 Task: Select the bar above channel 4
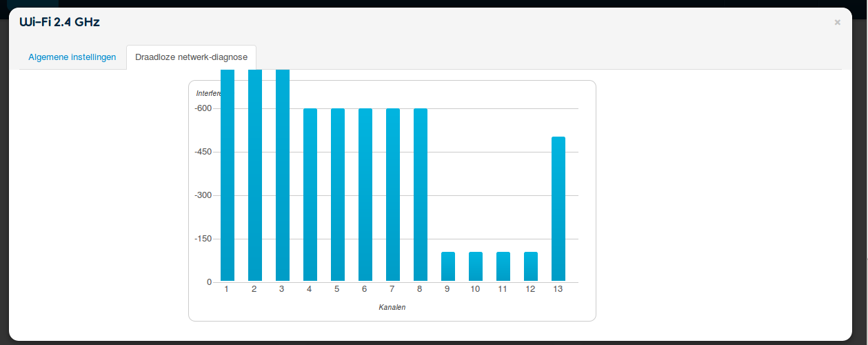[x=310, y=195]
